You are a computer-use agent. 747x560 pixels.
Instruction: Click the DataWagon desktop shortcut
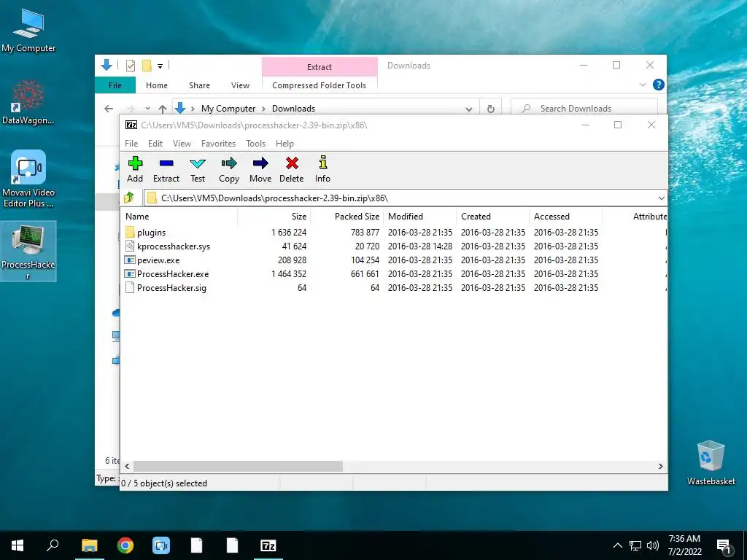coord(28,102)
